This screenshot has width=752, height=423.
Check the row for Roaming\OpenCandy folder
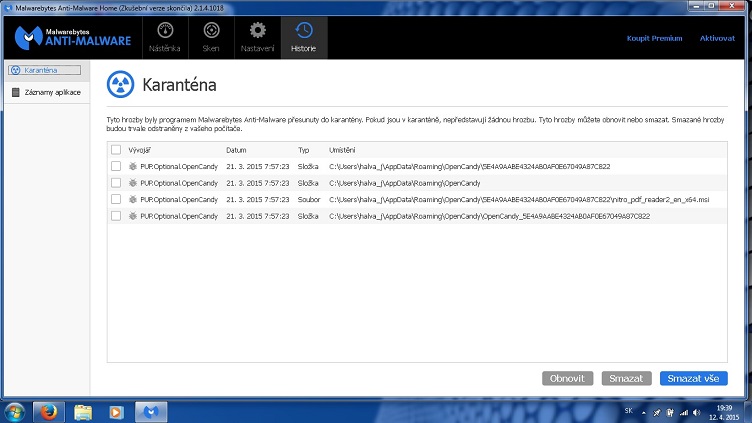116,183
